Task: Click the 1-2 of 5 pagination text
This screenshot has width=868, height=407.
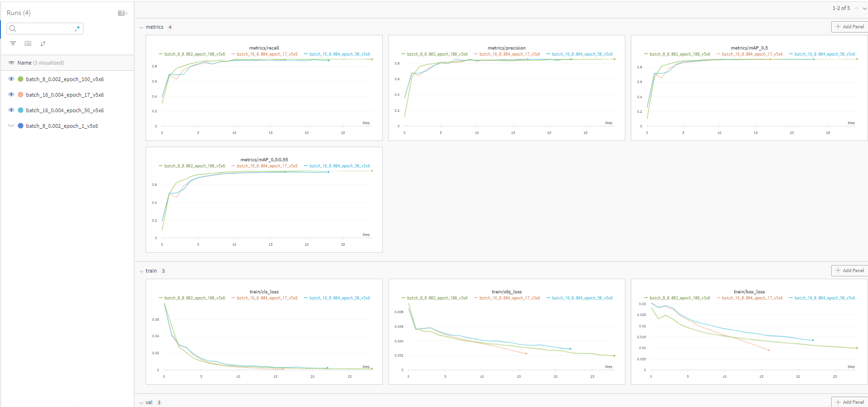Action: tap(841, 8)
